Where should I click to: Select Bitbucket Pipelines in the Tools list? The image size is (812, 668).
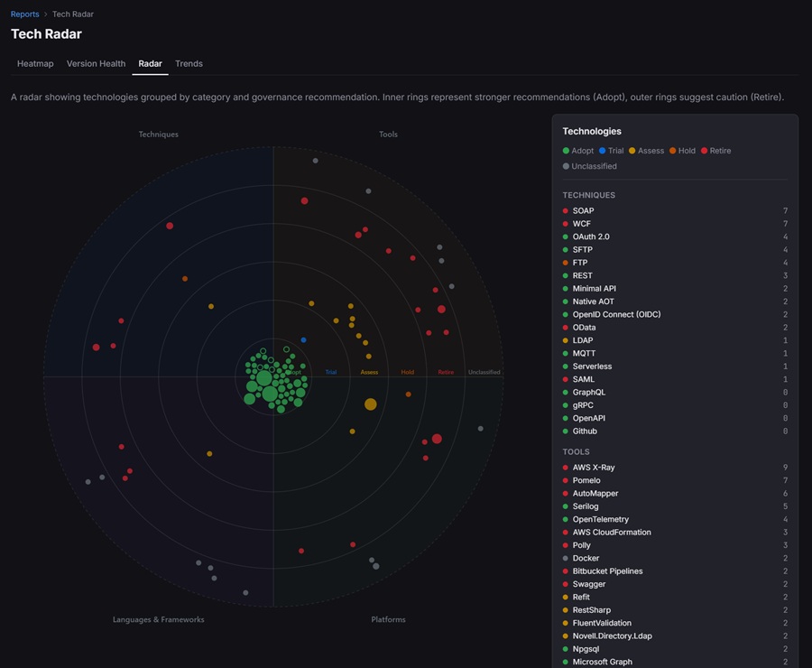(675, 571)
